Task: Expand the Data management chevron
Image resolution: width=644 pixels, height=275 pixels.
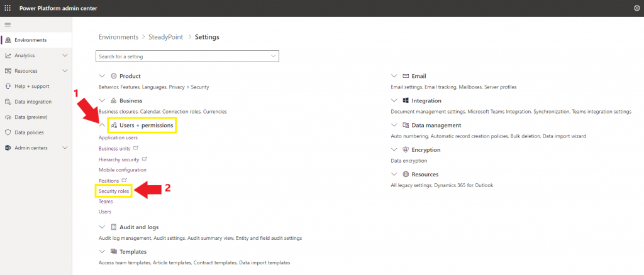Action: 394,126
